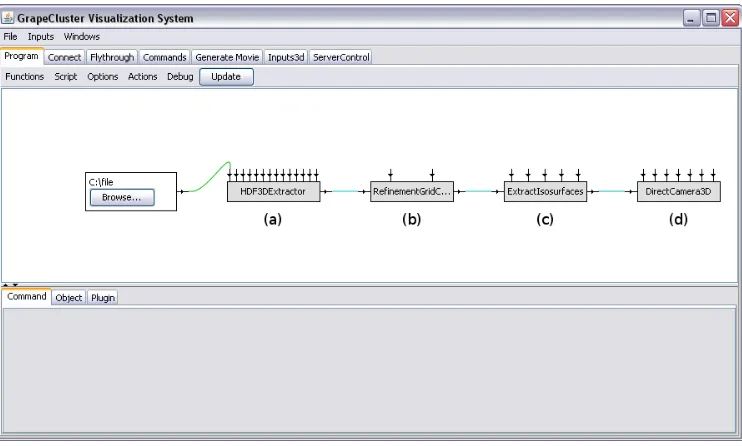Click second top port of RefinementGridC... node
742x446 pixels.
point(432,175)
